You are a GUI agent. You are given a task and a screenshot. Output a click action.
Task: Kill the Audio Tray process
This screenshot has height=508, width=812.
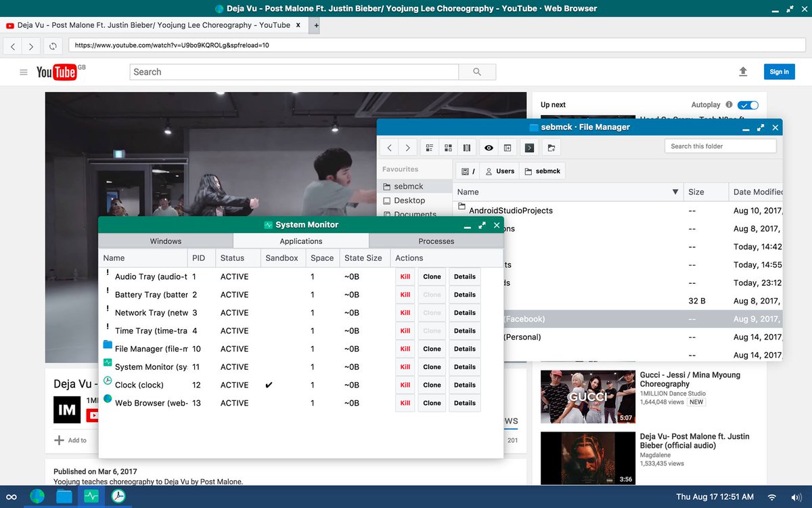point(405,276)
